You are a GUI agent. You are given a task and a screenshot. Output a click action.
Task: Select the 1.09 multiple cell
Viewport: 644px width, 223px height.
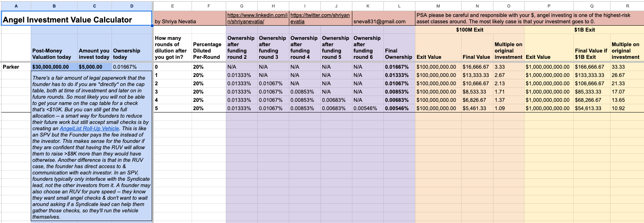[509, 108]
